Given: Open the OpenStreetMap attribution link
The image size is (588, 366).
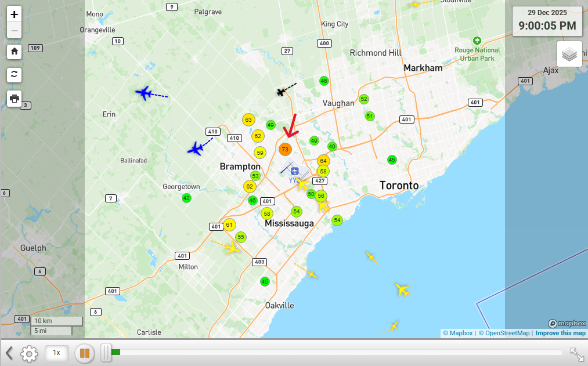Looking at the screenshot, I should (504, 333).
